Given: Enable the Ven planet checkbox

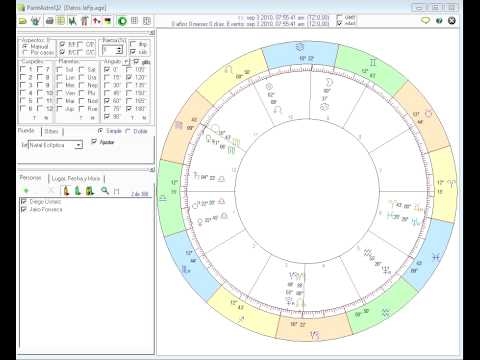Looking at the screenshot, I should tap(60, 93).
